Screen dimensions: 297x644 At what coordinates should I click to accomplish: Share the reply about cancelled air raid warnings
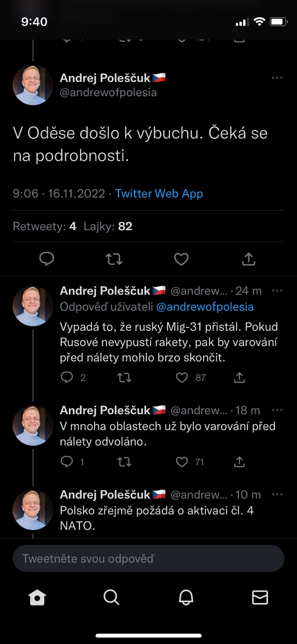click(239, 462)
